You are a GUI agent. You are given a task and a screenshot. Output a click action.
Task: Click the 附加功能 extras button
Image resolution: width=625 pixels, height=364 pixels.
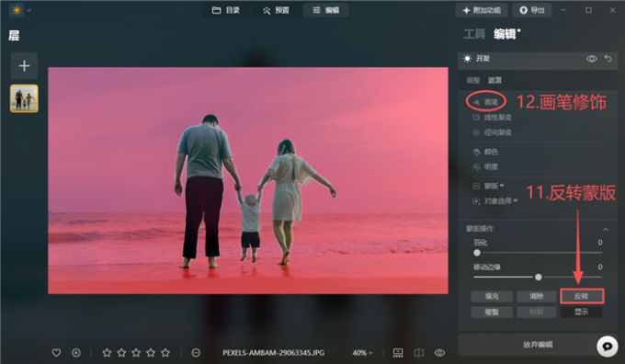482,10
